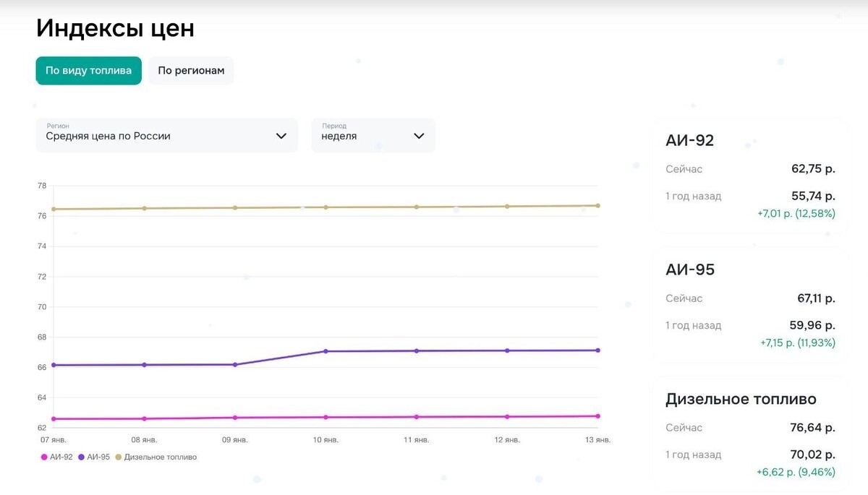This screenshot has width=868, height=495.
Task: Click the АИ-95 data point on 10 янв.
Action: 325,351
